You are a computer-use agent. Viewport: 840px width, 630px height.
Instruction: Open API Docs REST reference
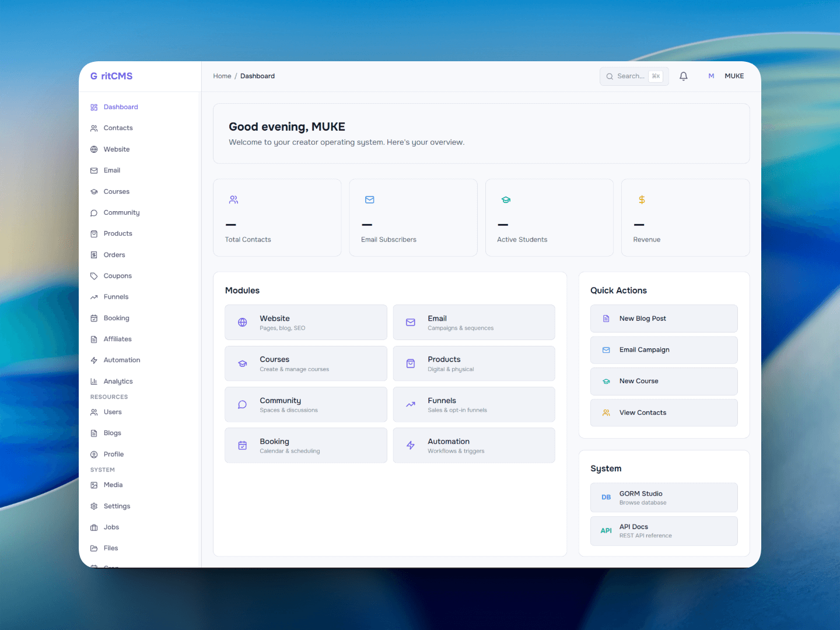(664, 531)
